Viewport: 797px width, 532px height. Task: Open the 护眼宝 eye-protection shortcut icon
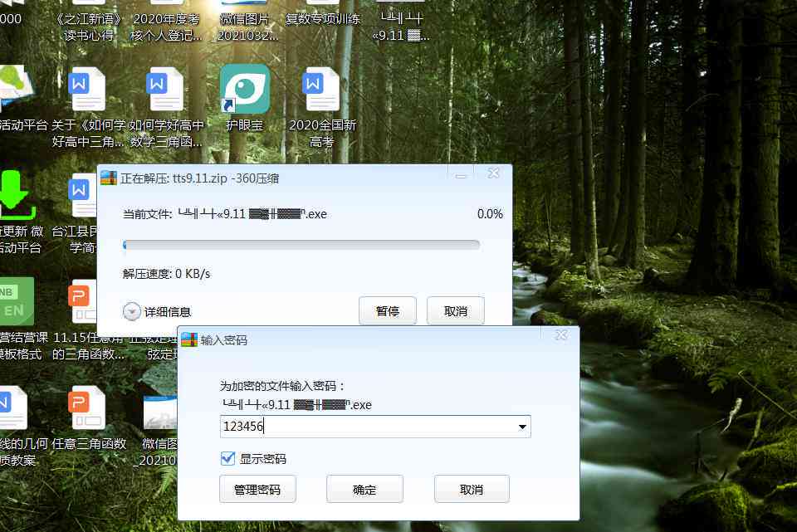point(244,90)
